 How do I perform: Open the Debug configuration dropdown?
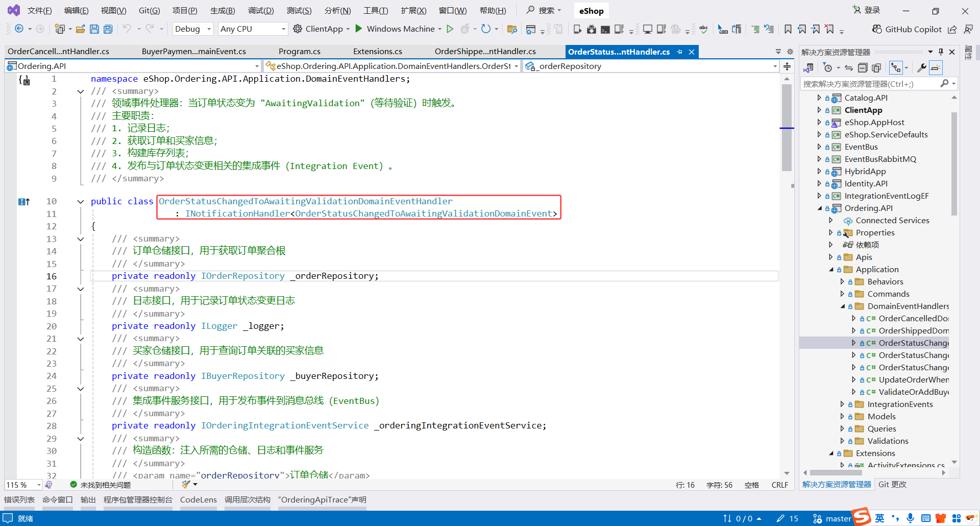(x=193, y=29)
